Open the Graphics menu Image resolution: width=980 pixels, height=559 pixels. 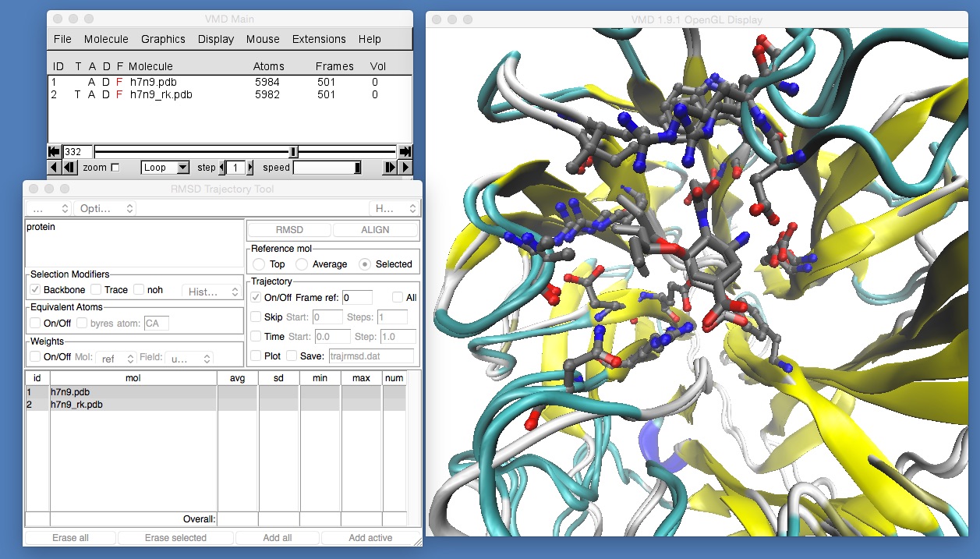[163, 39]
